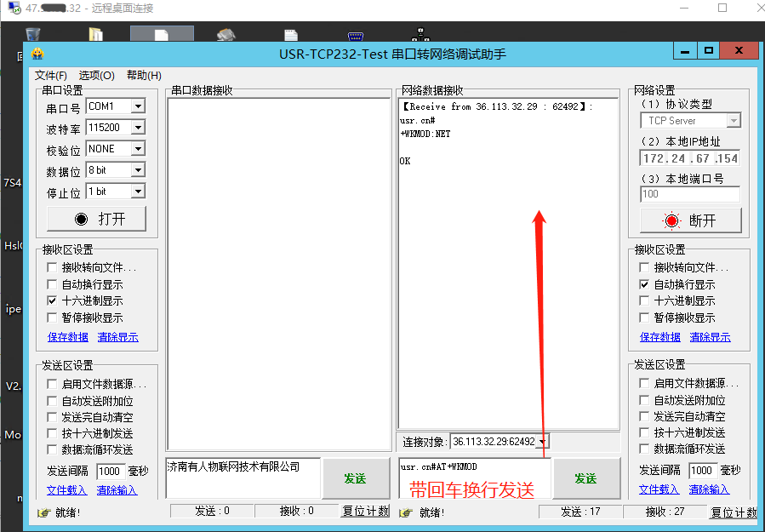Image resolution: width=765 pixels, height=532 pixels.
Task: Open the 选项(O) menu
Action: pos(97,75)
